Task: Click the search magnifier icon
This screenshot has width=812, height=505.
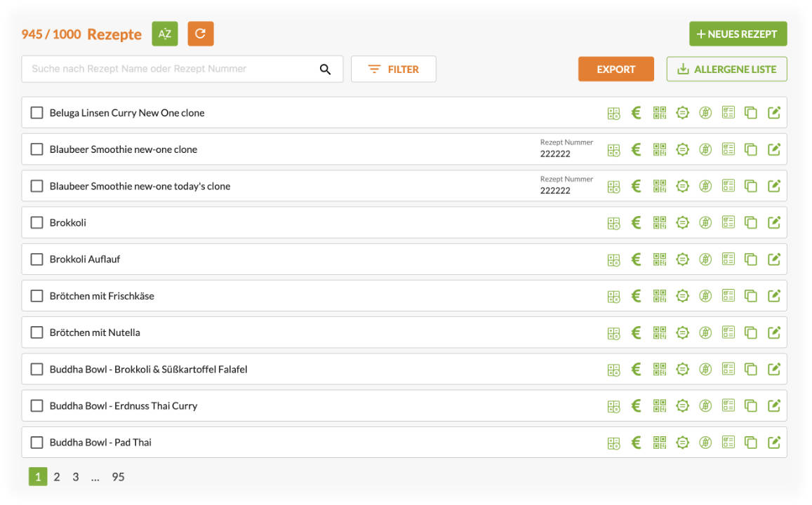Action: click(x=325, y=69)
